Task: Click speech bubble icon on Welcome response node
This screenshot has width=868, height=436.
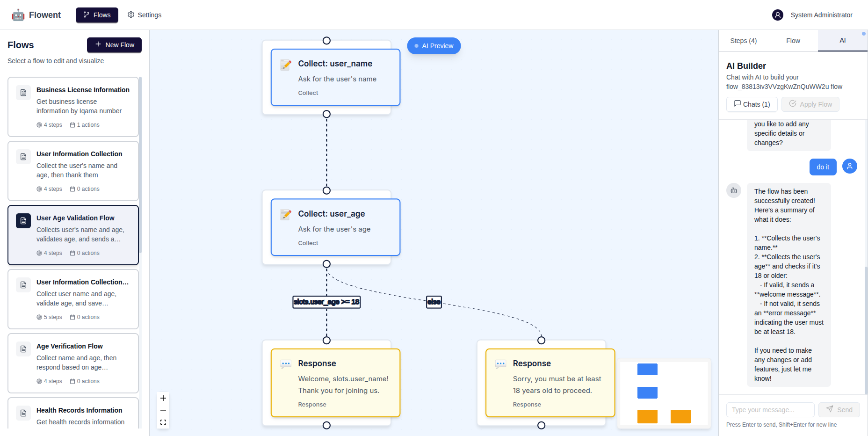Action: (x=286, y=364)
